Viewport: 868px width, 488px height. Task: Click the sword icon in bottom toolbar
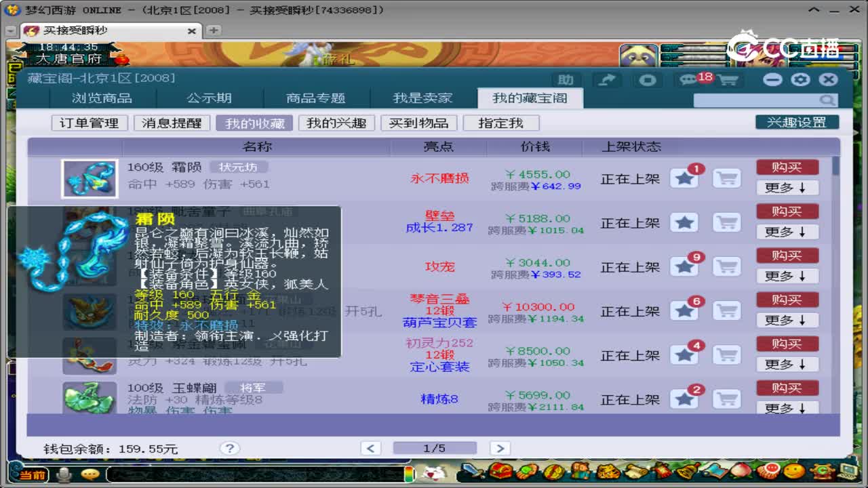click(472, 472)
